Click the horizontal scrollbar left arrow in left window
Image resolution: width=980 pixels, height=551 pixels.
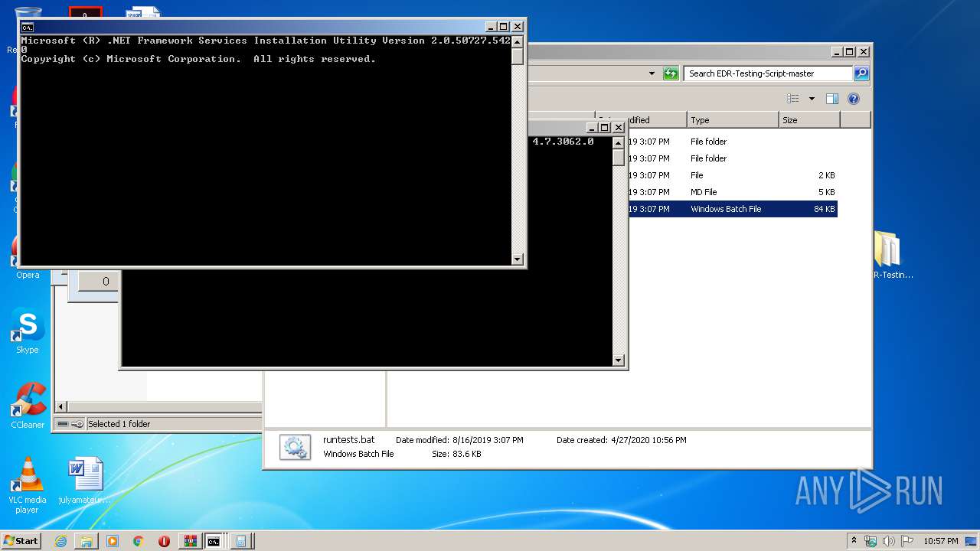(x=61, y=406)
